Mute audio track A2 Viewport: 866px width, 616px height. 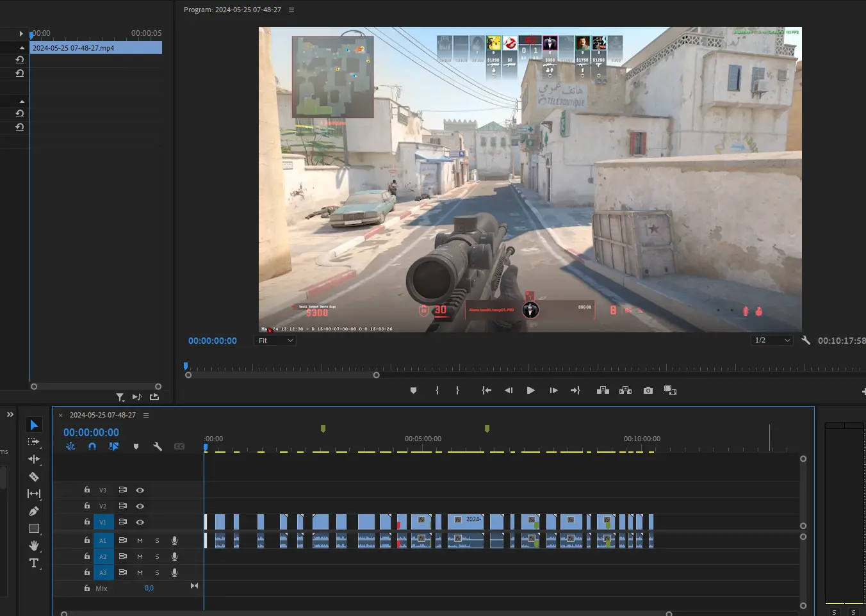pos(140,556)
